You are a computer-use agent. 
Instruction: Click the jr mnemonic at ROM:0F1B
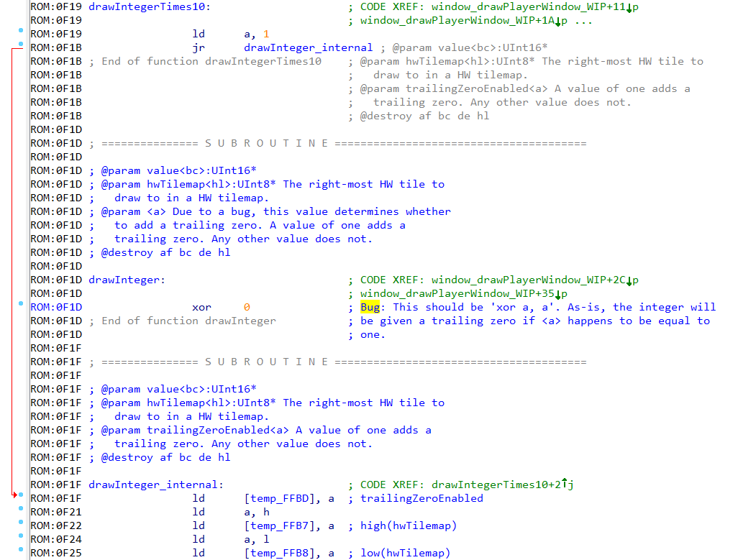[198, 47]
